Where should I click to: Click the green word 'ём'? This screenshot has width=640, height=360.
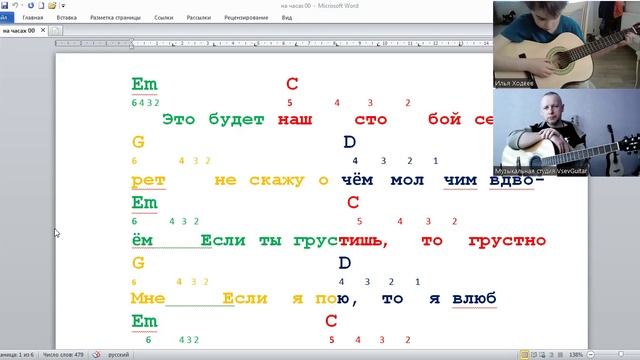(x=142, y=240)
